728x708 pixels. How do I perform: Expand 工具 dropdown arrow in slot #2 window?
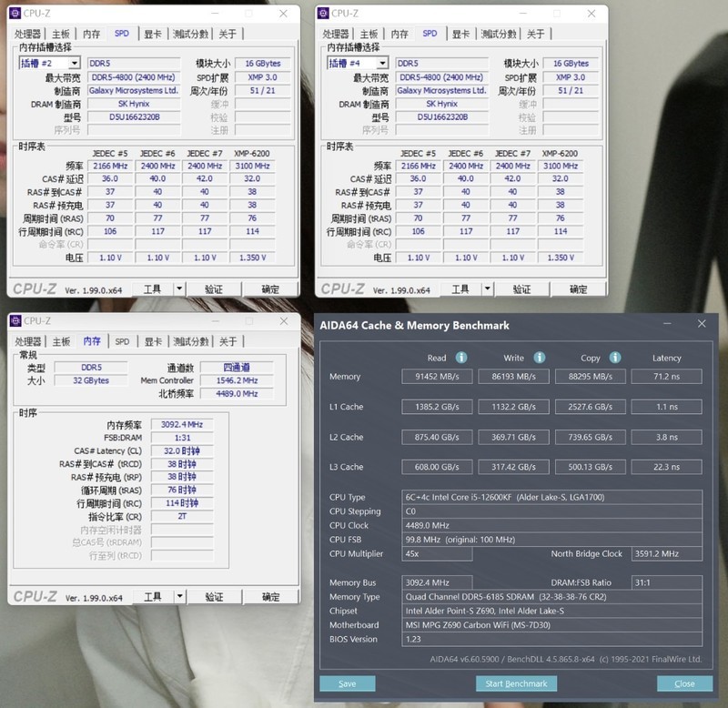(179, 288)
